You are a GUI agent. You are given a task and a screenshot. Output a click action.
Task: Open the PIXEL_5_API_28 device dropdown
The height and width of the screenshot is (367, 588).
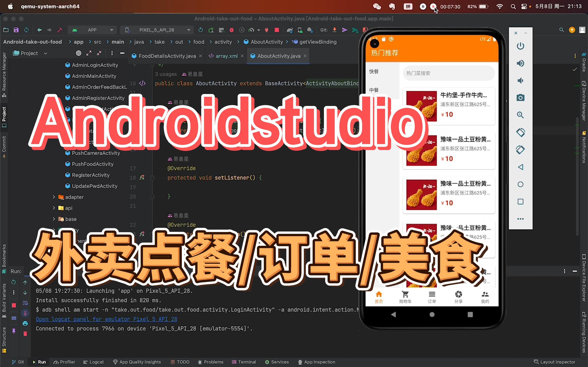[x=157, y=30]
